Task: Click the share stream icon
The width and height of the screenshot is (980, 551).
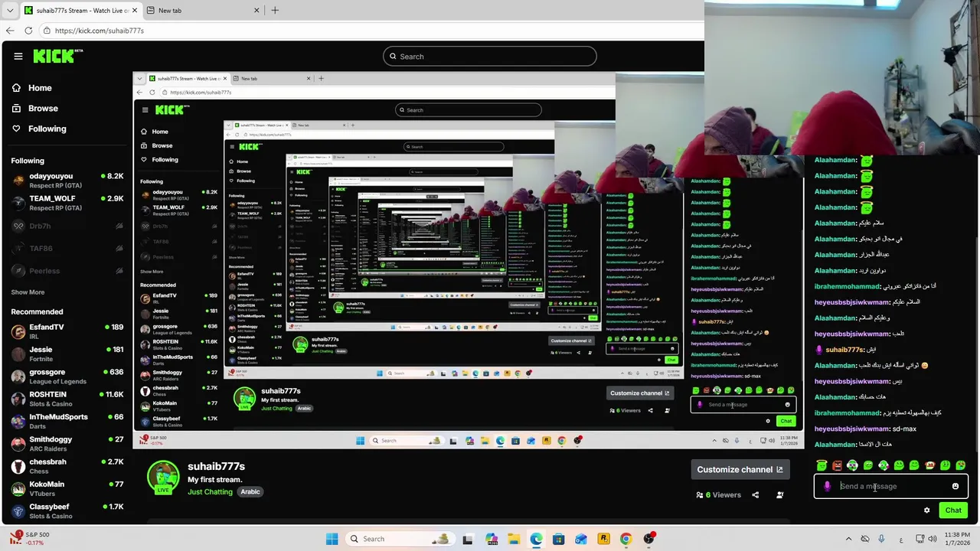Action: pos(755,495)
